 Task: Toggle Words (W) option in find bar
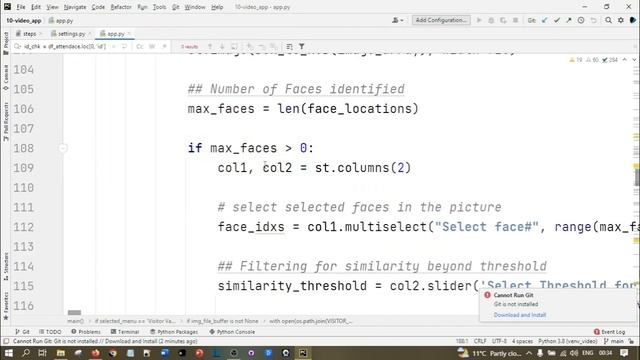click(x=152, y=47)
